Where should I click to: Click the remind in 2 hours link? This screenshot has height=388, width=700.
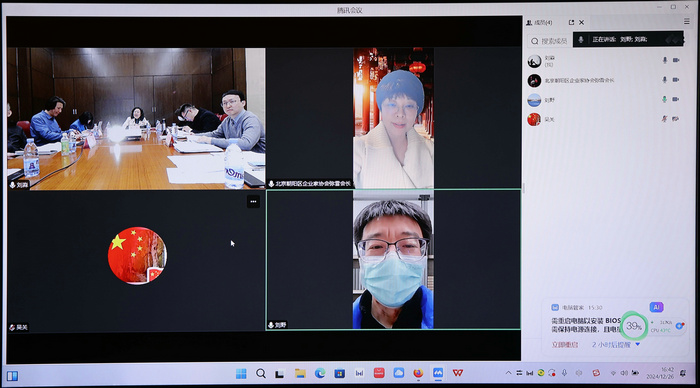pos(611,345)
